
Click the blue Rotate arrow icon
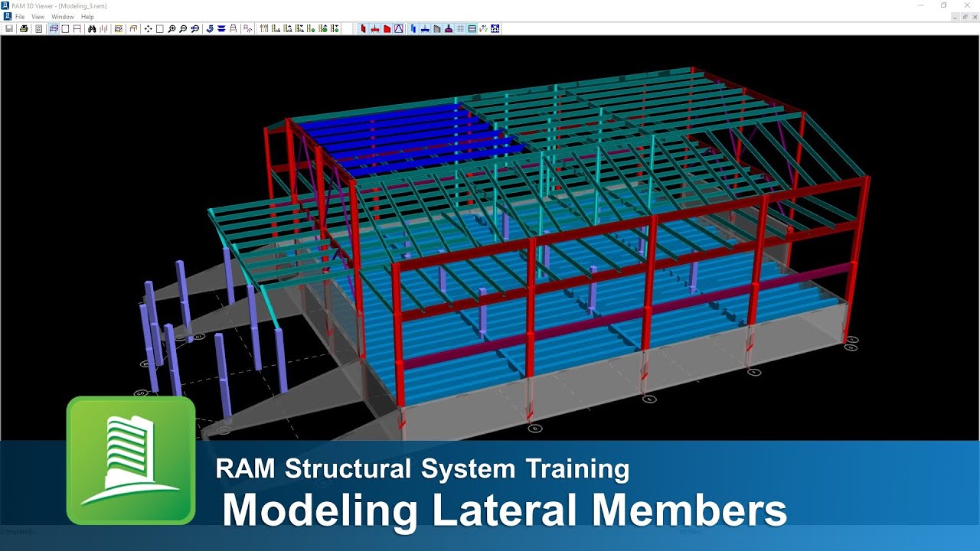pyautogui.click(x=209, y=29)
